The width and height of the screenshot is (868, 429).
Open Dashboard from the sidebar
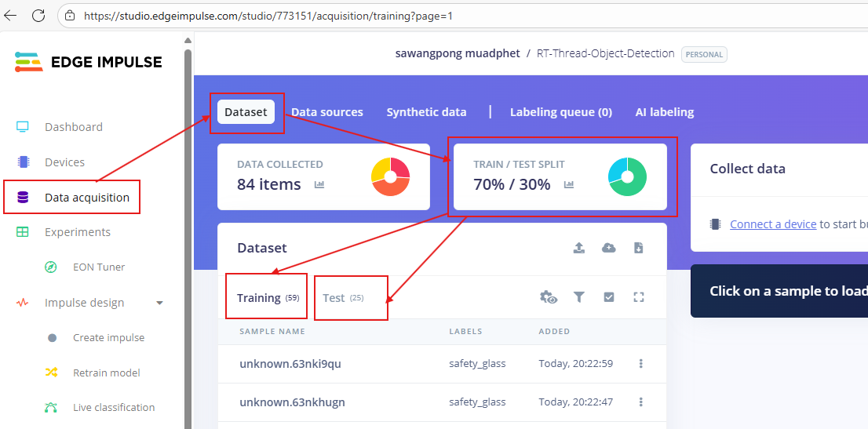tap(73, 127)
